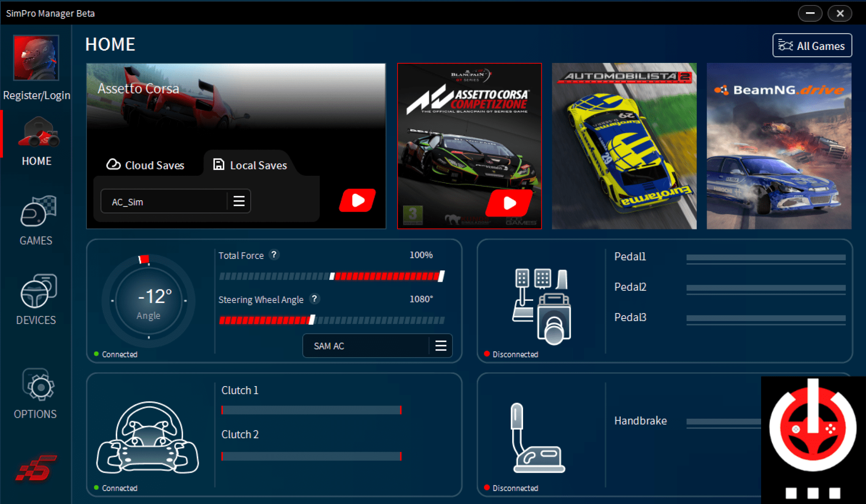This screenshot has height=504, width=866.
Task: Click the steering wheel rig icon near Clutch bars
Action: [148, 435]
